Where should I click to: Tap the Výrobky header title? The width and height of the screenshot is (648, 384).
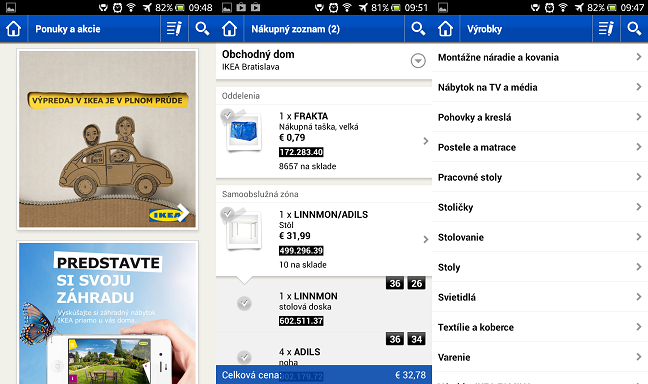point(484,29)
